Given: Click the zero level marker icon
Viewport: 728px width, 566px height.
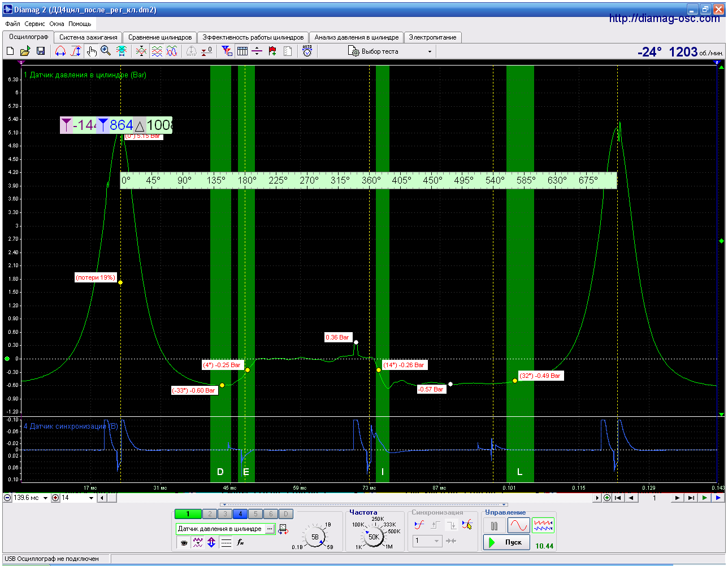Looking at the screenshot, I should coord(207,51).
